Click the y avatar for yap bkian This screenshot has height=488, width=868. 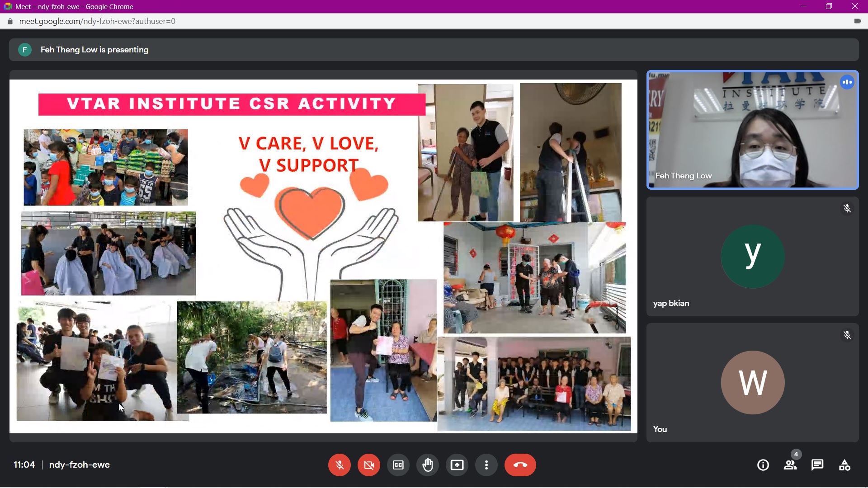[x=753, y=256]
